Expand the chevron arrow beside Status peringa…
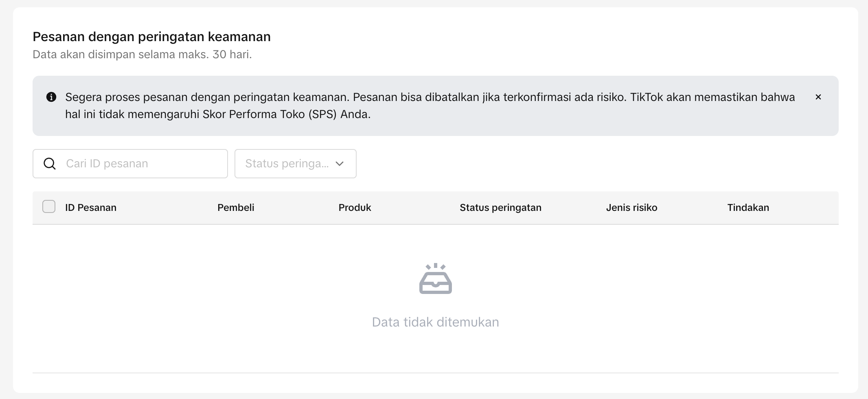Viewport: 868px width, 399px height. coord(340,164)
